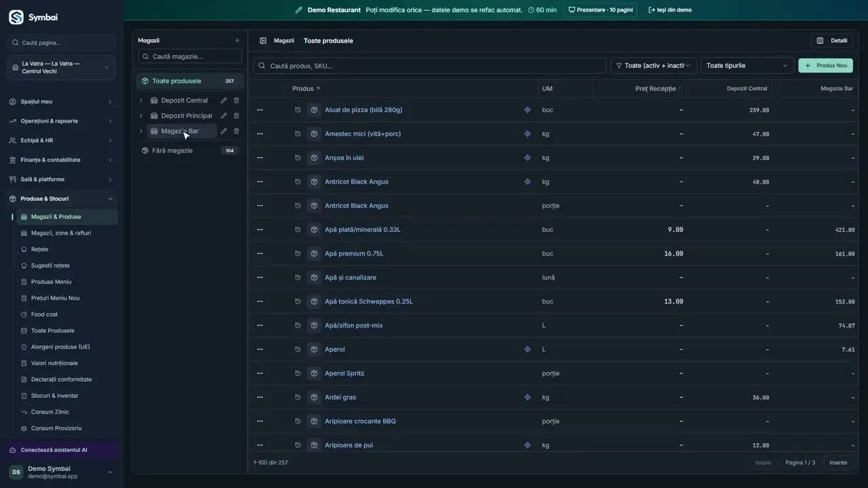Open the Aperol Spritz product link
The height and width of the screenshot is (488, 868).
[x=344, y=373]
